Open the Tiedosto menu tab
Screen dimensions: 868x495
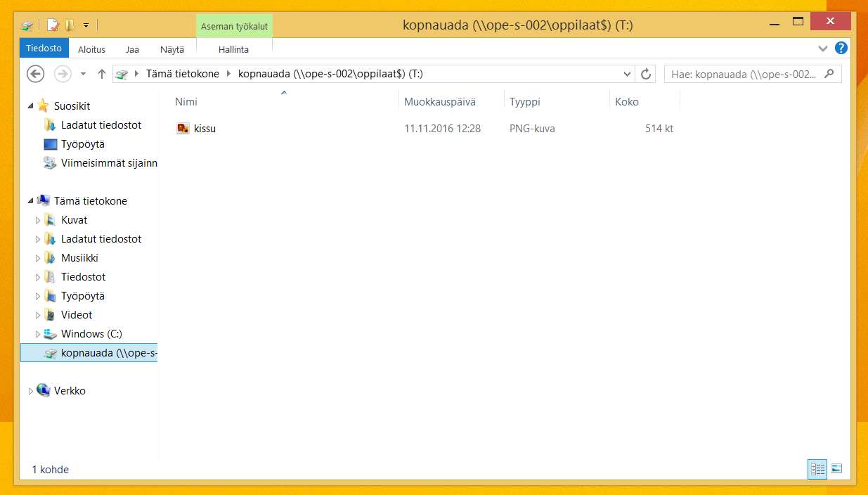[x=44, y=49]
